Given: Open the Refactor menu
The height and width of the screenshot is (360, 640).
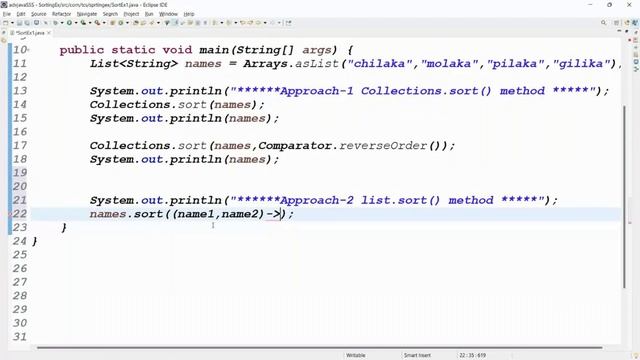Looking at the screenshot, I should 62,14.
